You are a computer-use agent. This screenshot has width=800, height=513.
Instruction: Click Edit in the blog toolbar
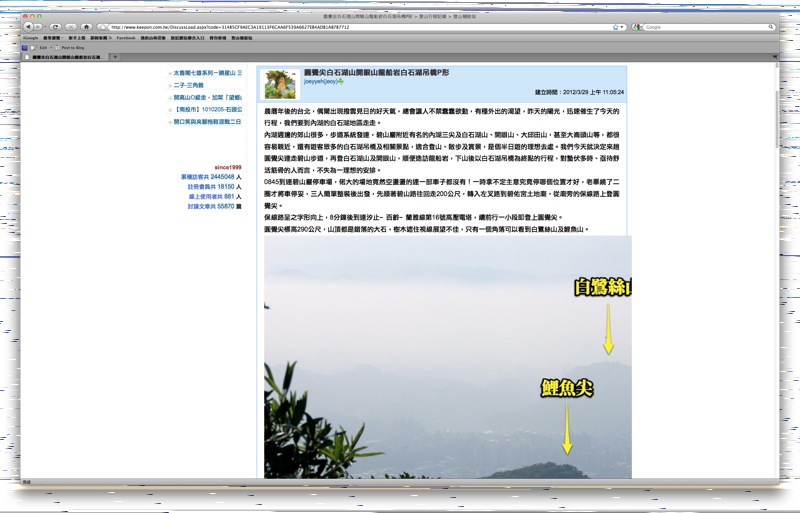coord(43,47)
